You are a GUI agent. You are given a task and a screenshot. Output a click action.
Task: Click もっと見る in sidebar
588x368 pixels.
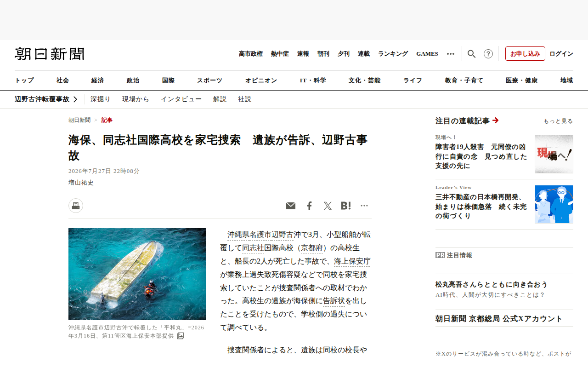pyautogui.click(x=558, y=121)
